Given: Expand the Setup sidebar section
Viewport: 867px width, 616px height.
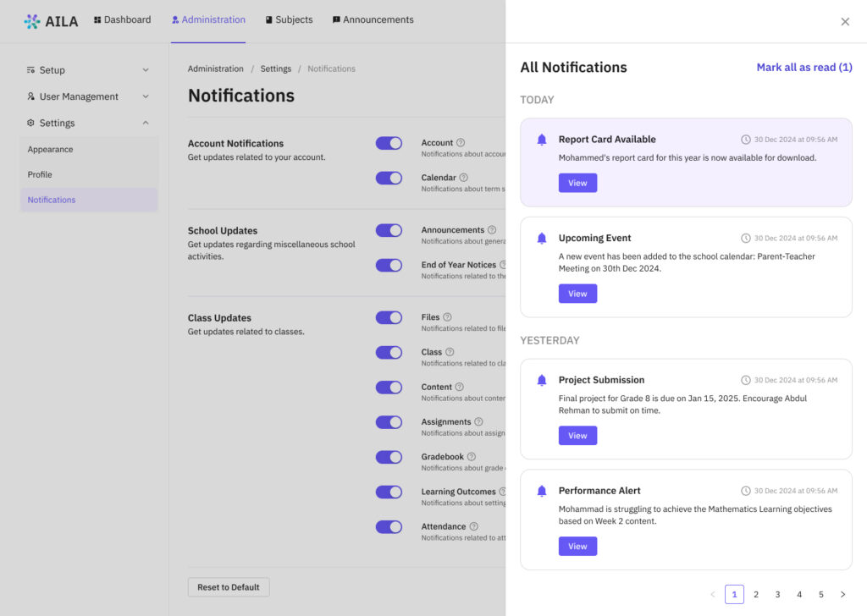Looking at the screenshot, I should click(x=88, y=70).
